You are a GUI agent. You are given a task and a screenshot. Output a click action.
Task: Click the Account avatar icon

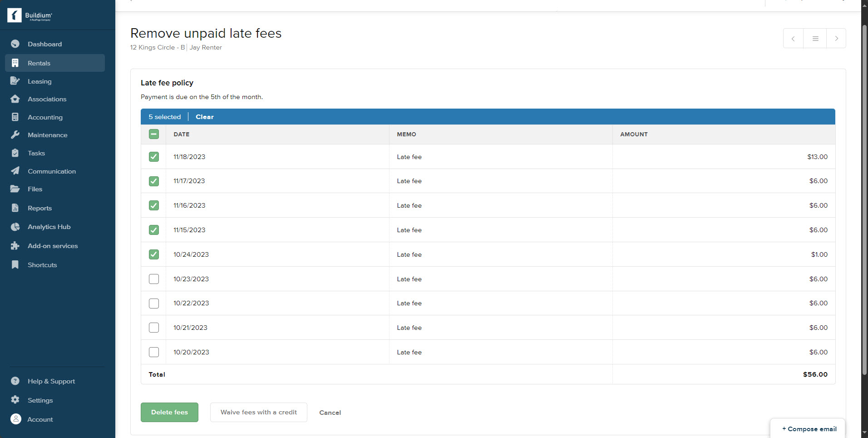pyautogui.click(x=15, y=419)
